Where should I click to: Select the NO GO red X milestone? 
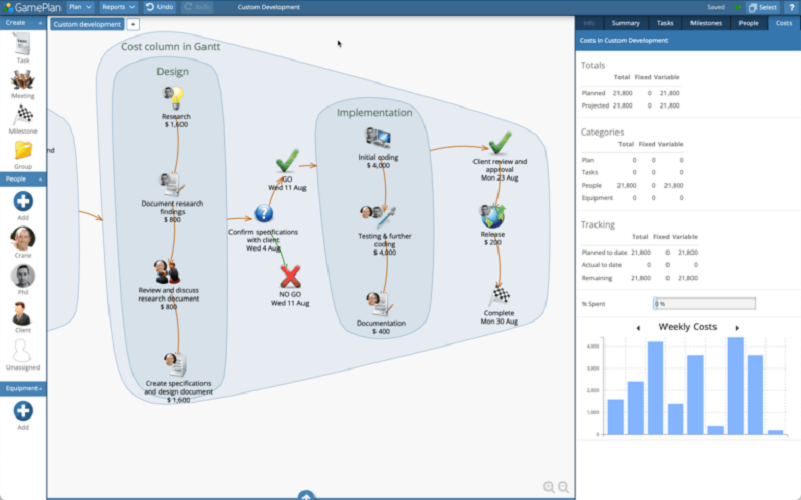[x=290, y=277]
